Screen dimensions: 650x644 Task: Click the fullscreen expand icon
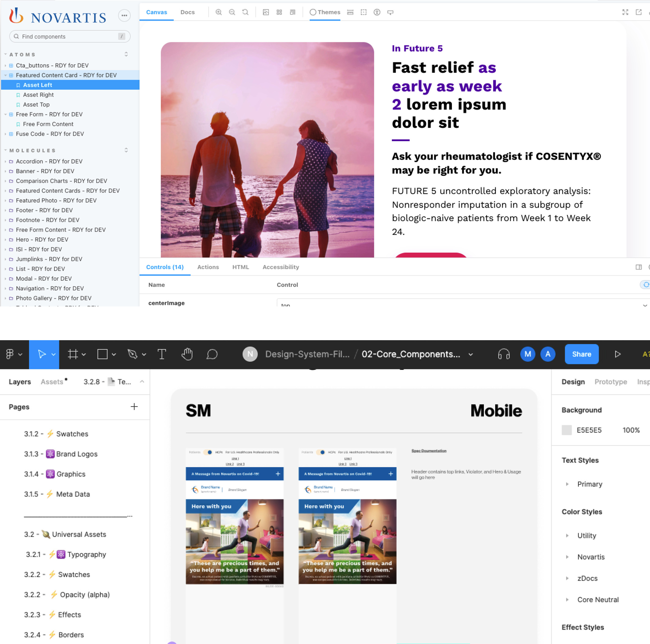(x=625, y=12)
